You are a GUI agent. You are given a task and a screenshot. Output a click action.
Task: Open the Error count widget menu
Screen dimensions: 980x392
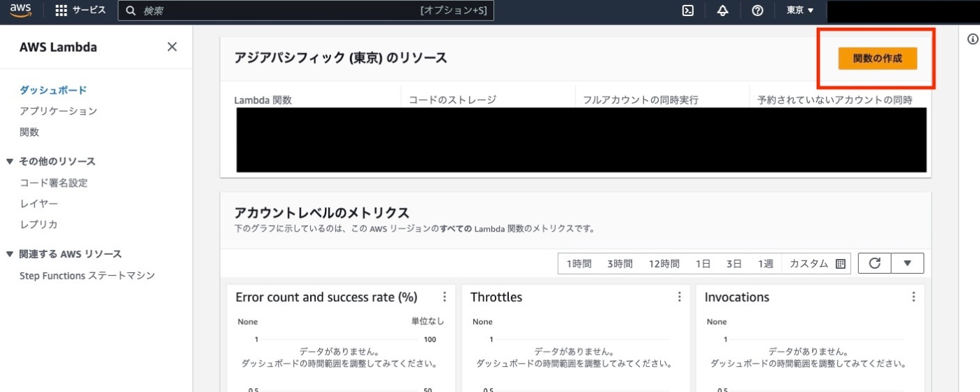(444, 297)
